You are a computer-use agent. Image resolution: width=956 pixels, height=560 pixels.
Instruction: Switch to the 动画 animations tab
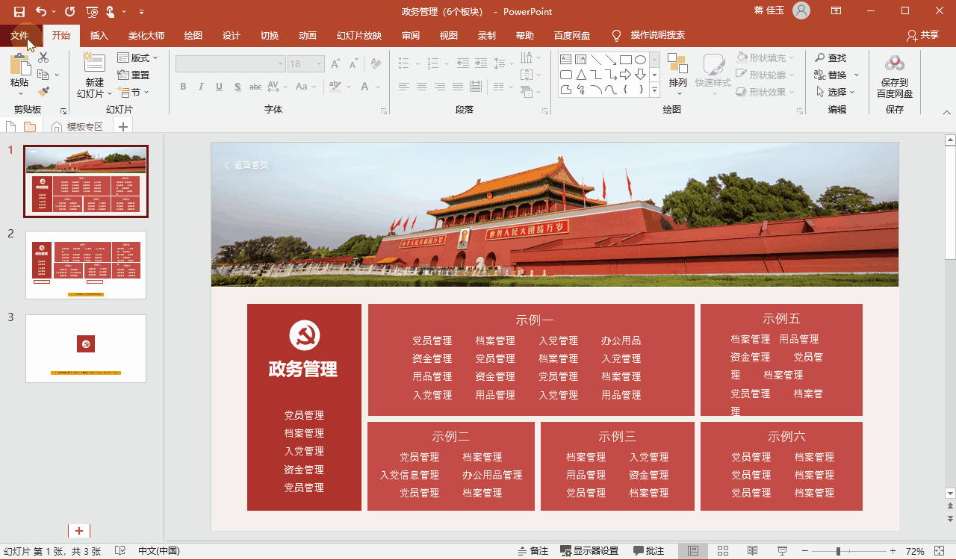click(307, 35)
